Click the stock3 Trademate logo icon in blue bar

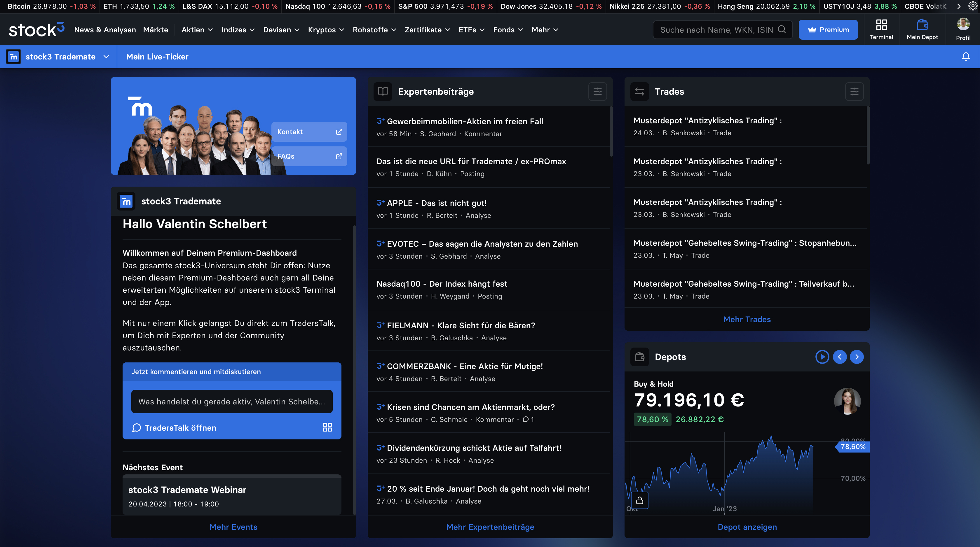coord(13,57)
